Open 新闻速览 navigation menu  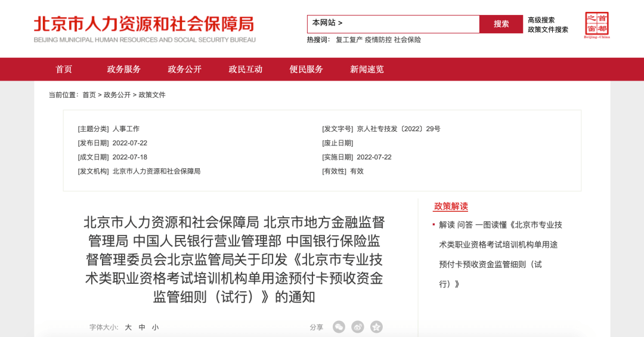pyautogui.click(x=367, y=69)
